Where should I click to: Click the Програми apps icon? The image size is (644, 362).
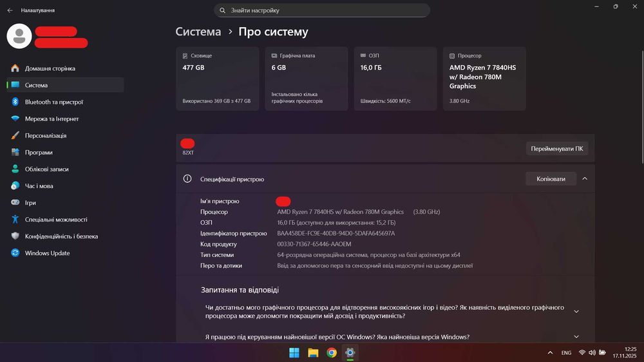pyautogui.click(x=15, y=152)
